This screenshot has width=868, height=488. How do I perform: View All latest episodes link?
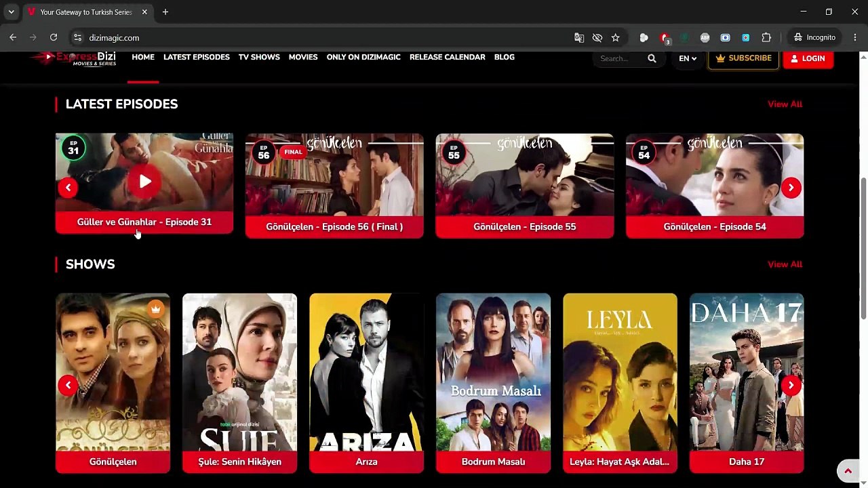pyautogui.click(x=785, y=104)
